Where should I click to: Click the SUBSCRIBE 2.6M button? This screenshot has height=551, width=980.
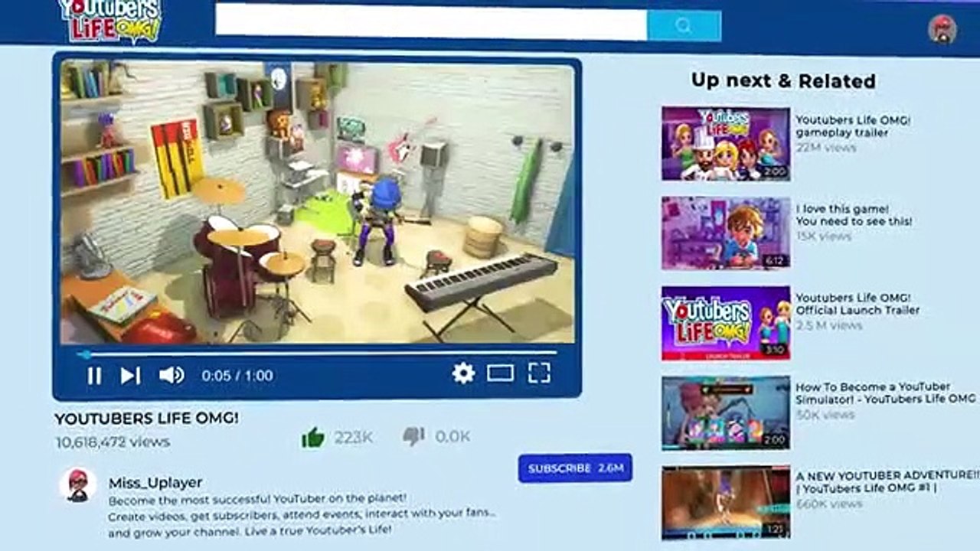(575, 468)
